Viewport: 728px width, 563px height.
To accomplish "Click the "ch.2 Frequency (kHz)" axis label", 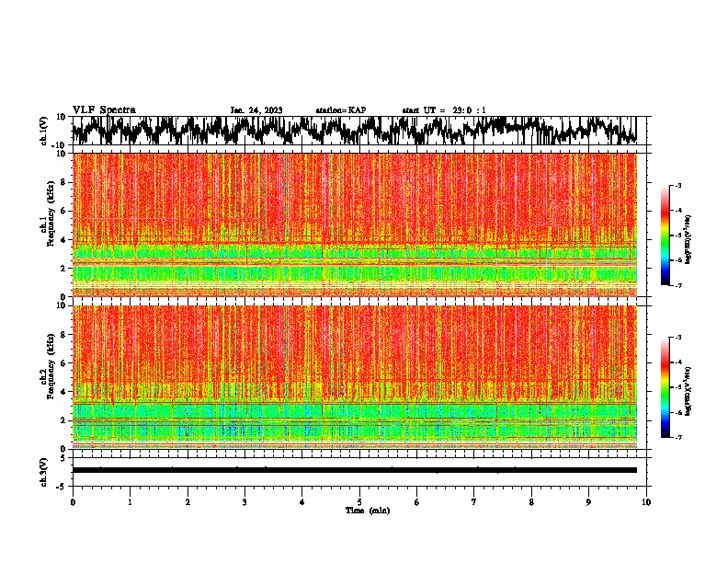I will [x=48, y=366].
